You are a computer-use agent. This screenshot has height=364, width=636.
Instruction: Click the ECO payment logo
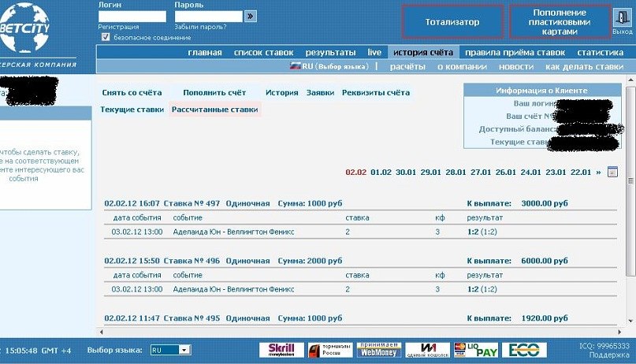524,350
